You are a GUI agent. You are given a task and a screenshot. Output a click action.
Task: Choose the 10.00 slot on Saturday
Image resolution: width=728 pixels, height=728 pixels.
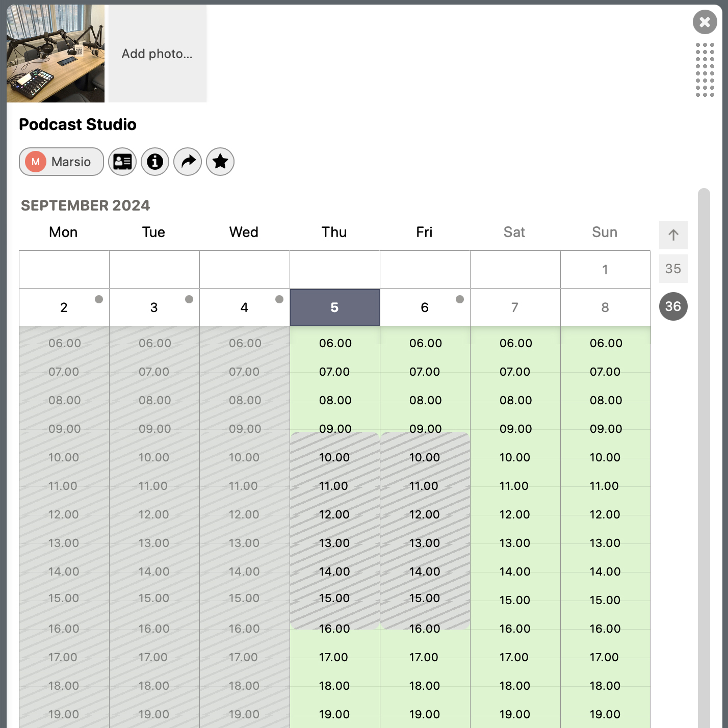tap(515, 457)
